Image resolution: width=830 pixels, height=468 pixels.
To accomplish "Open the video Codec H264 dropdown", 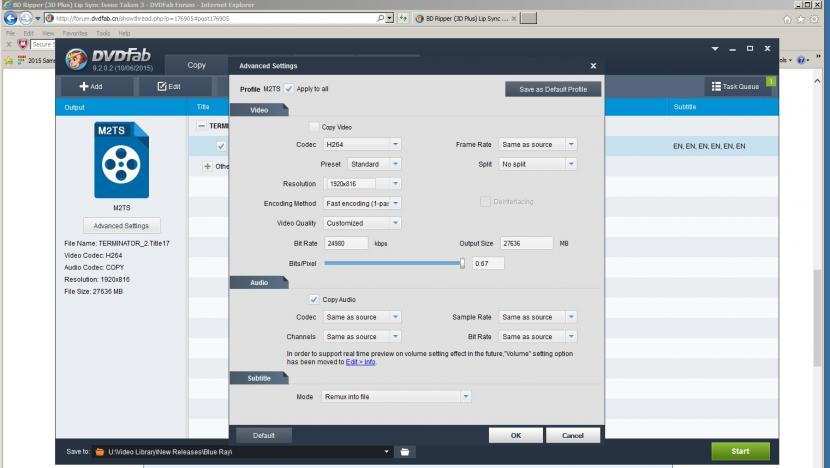I will pyautogui.click(x=362, y=145).
